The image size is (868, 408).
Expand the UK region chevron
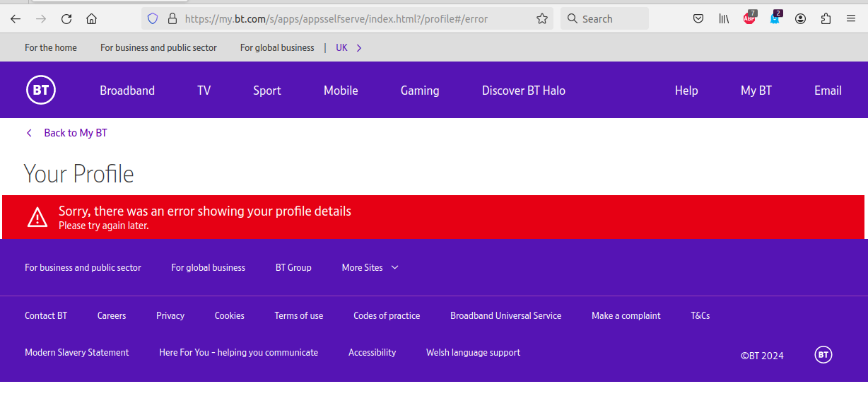(x=359, y=48)
